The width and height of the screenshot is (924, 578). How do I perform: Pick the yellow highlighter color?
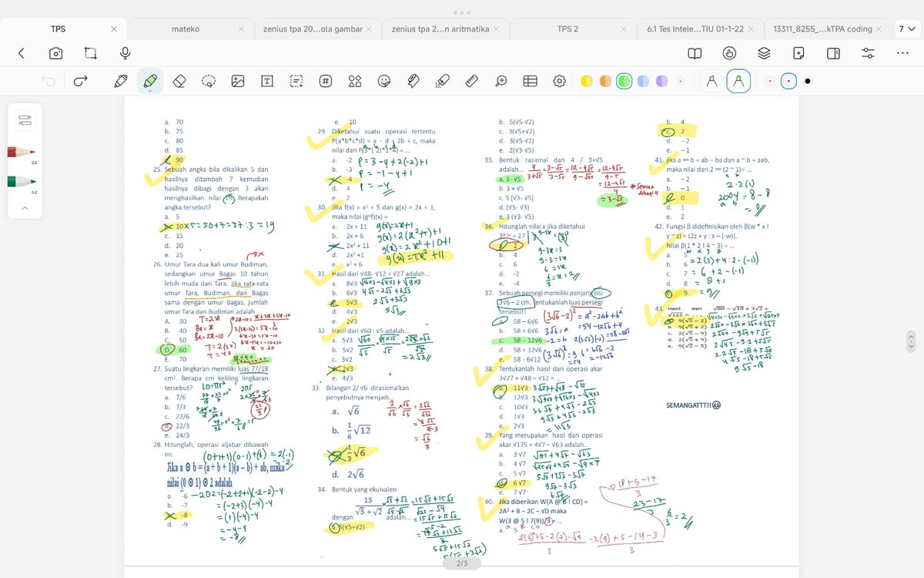click(x=587, y=81)
